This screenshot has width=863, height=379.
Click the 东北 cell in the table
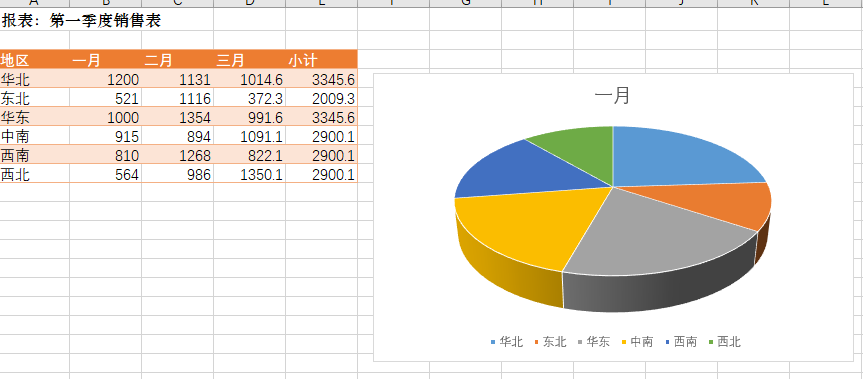[35, 98]
